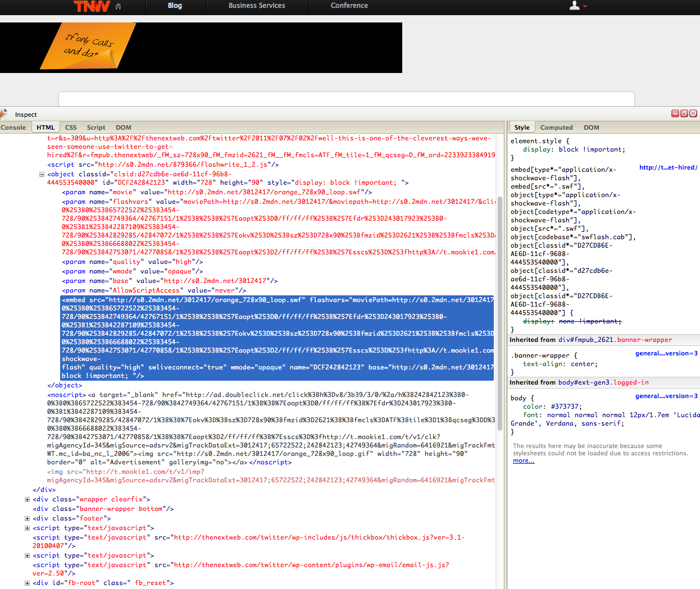Image resolution: width=700 pixels, height=589 pixels.
Task: Click the closing </object> tag
Action: coord(65,385)
